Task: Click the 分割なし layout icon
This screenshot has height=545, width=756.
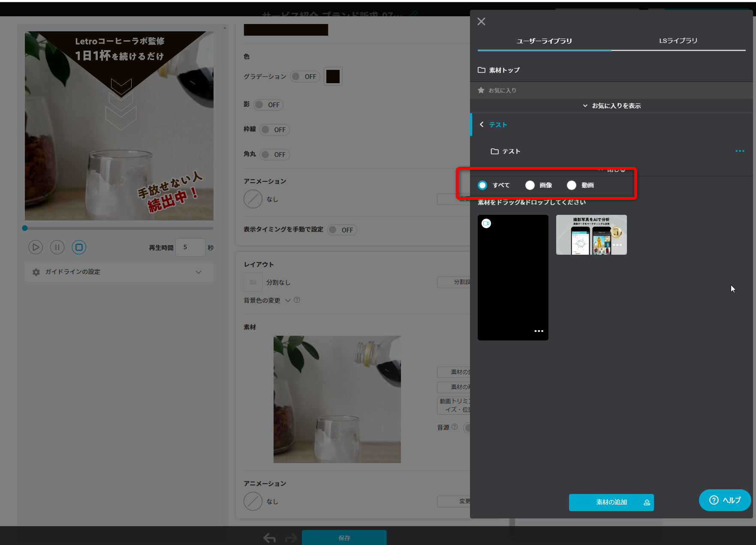Action: click(253, 282)
